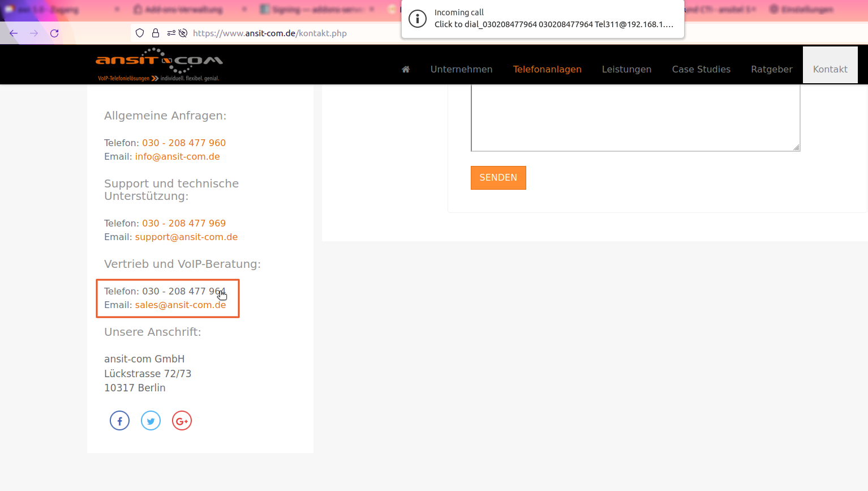Click the info icon on the Incoming call popup
Screen dimensions: 868x491
point(418,19)
